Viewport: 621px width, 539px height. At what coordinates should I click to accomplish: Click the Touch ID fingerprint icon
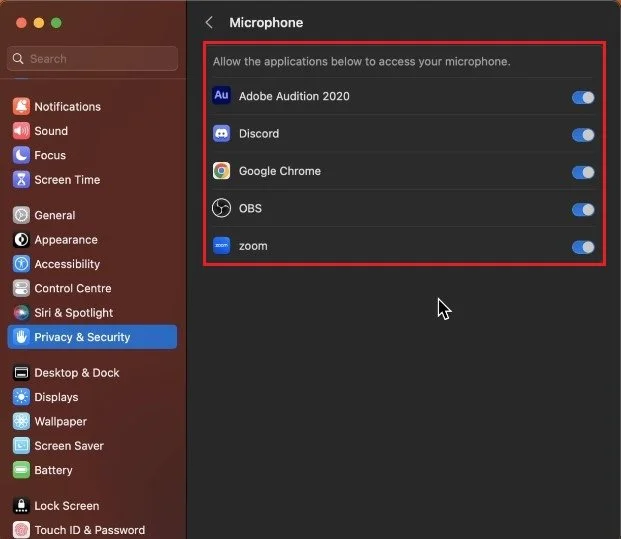[21, 530]
